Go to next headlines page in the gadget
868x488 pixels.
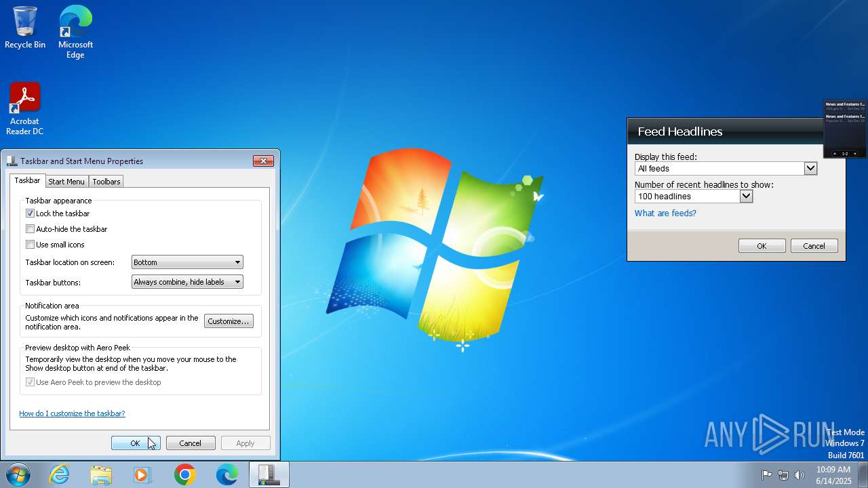pyautogui.click(x=855, y=154)
